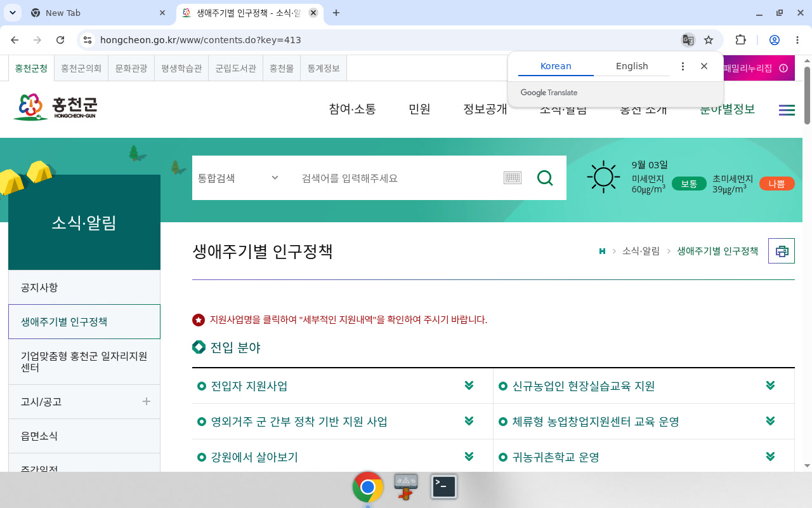Click 소식·알림 in the breadcrumb

coord(641,251)
